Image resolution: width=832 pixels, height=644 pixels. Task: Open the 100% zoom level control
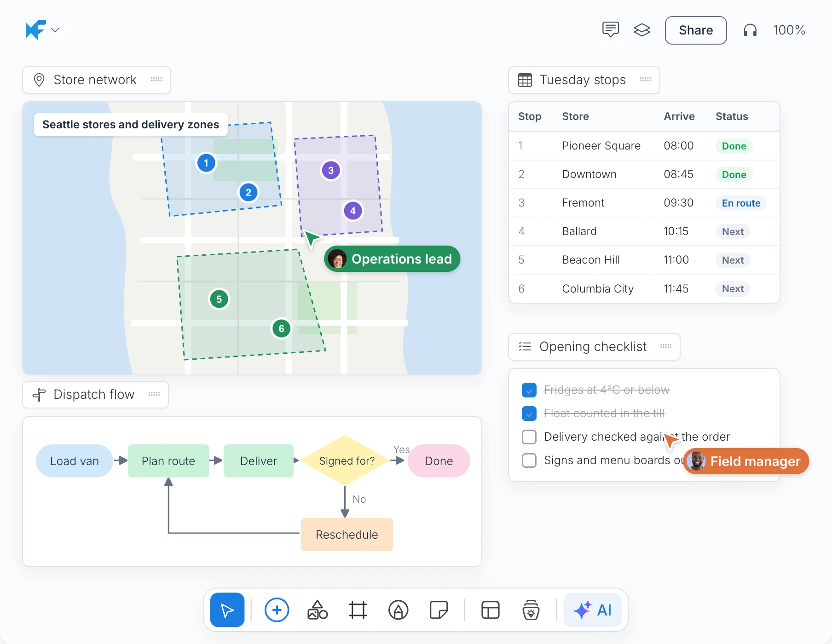pyautogui.click(x=789, y=30)
